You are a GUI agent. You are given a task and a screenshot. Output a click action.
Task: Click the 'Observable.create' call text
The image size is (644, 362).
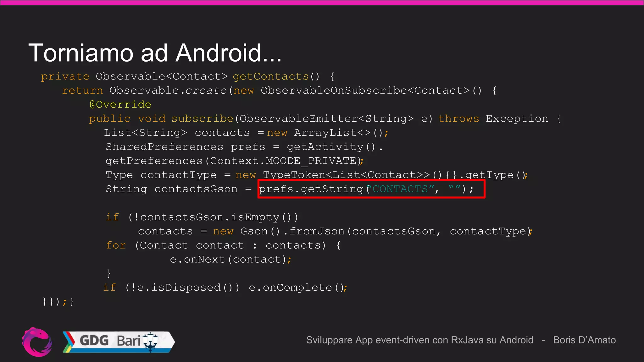pyautogui.click(x=168, y=90)
